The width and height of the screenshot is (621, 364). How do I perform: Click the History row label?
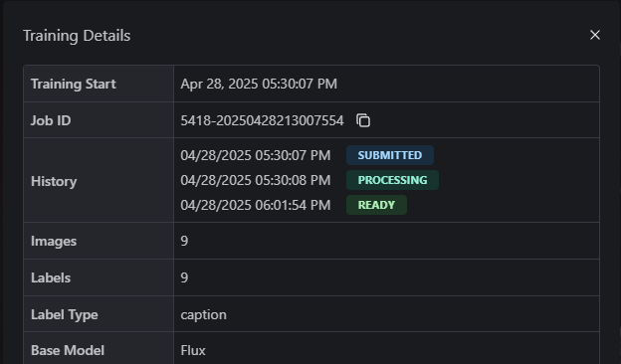[54, 182]
